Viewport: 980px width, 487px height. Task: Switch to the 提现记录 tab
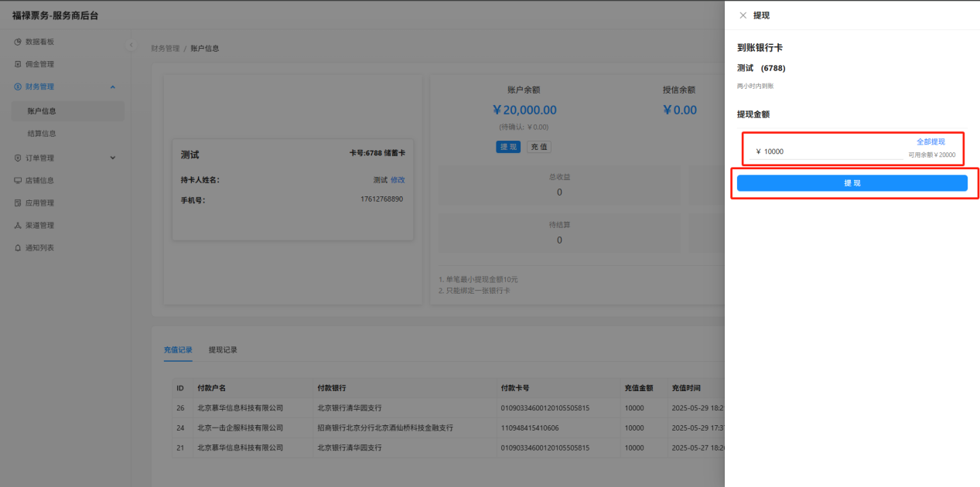pyautogui.click(x=223, y=350)
